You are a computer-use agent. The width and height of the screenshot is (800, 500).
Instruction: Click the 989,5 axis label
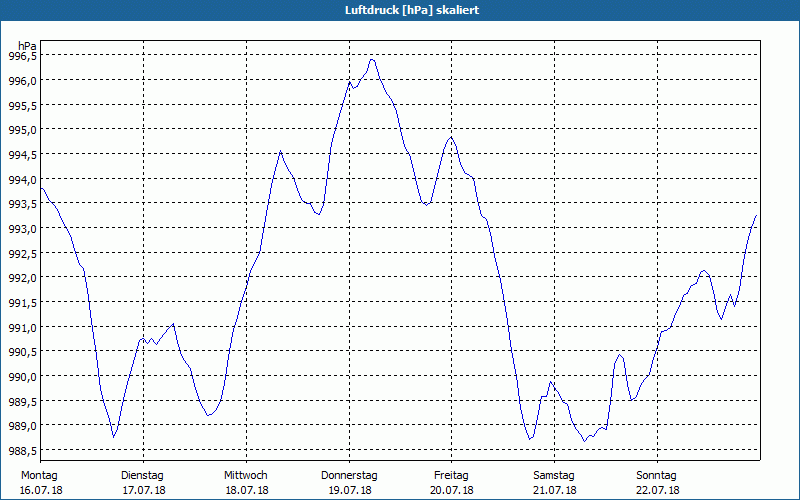point(22,401)
